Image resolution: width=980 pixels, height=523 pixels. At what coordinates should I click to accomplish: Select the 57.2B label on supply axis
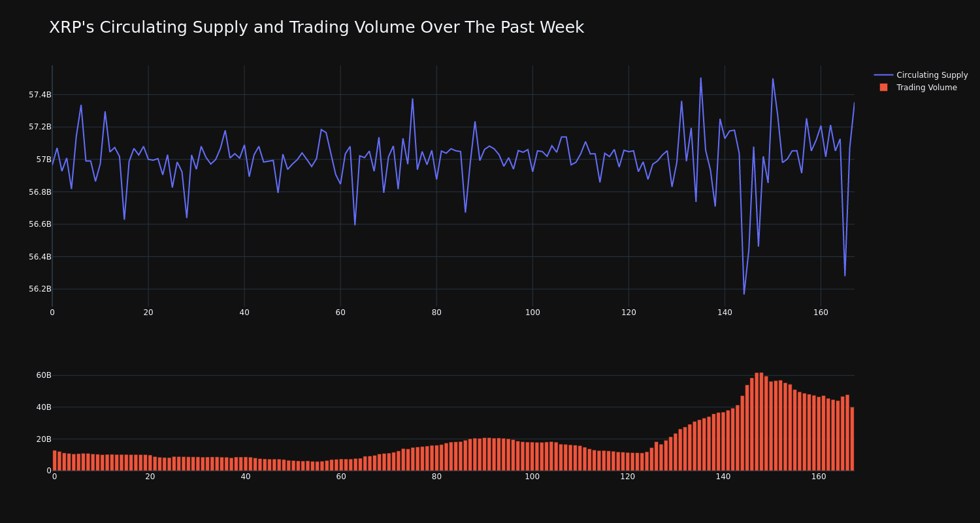[40, 127]
